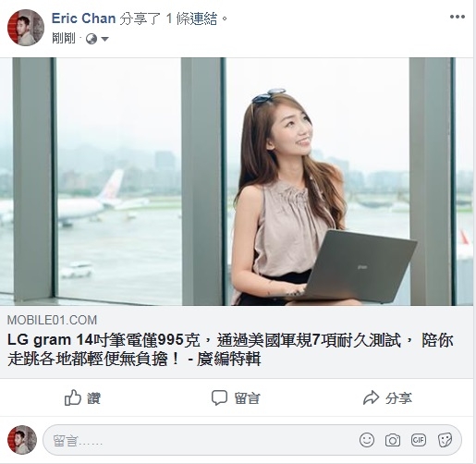Click the MOBILE01.COM source domain
The height and width of the screenshot is (464, 476).
click(x=52, y=320)
